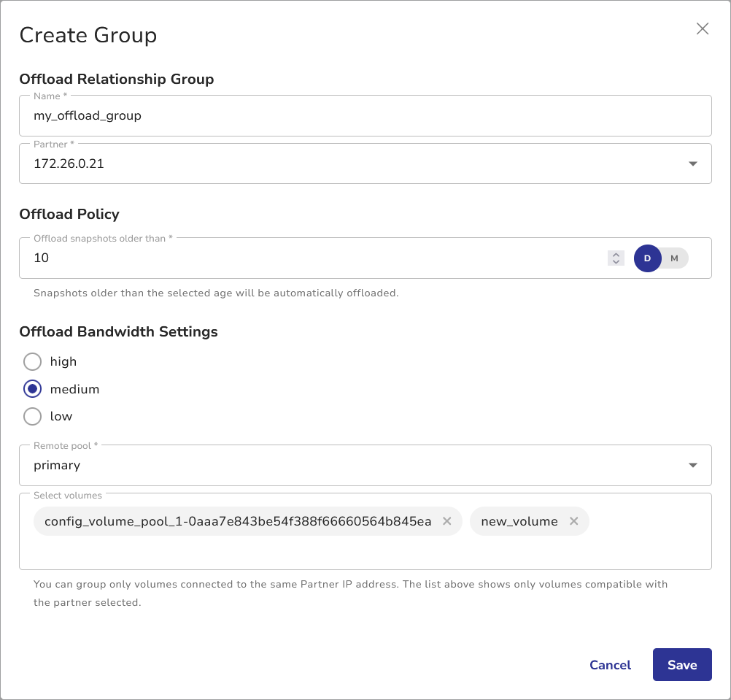Remove the config_volume_pool_1 volume chip
This screenshot has height=700, width=731.
click(447, 521)
